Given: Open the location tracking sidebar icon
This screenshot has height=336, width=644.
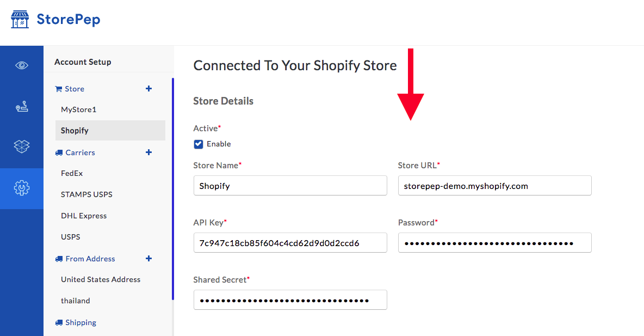Looking at the screenshot, I should pos(22,107).
